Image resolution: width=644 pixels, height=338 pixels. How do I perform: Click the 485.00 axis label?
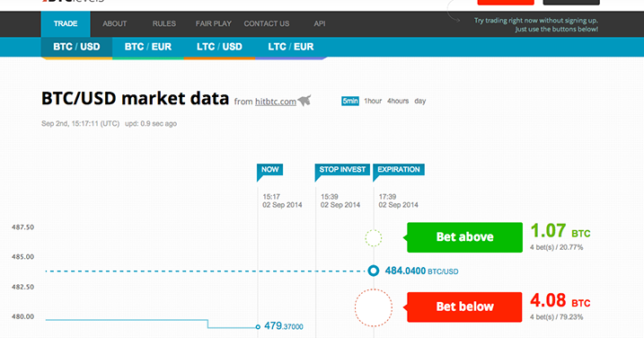22,256
